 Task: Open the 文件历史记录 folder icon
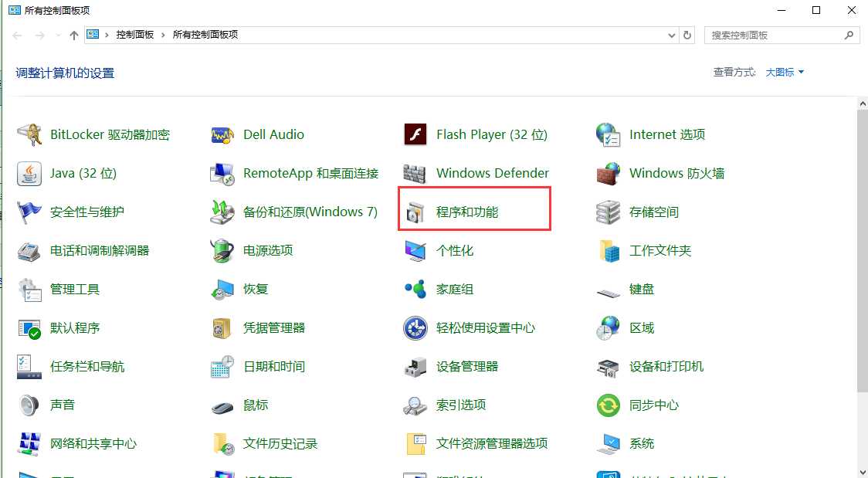pos(222,444)
